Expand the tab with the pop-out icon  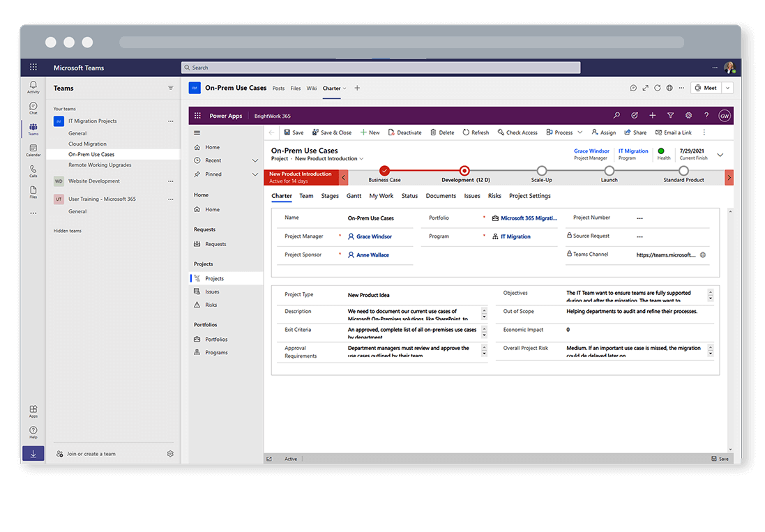click(646, 88)
